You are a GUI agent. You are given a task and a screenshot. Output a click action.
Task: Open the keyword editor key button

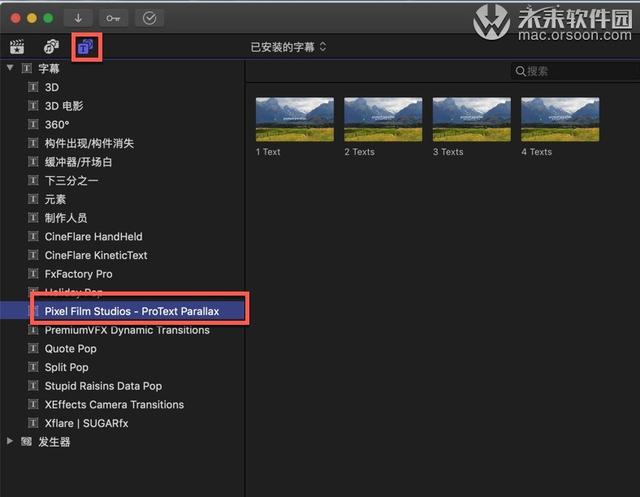tap(113, 18)
